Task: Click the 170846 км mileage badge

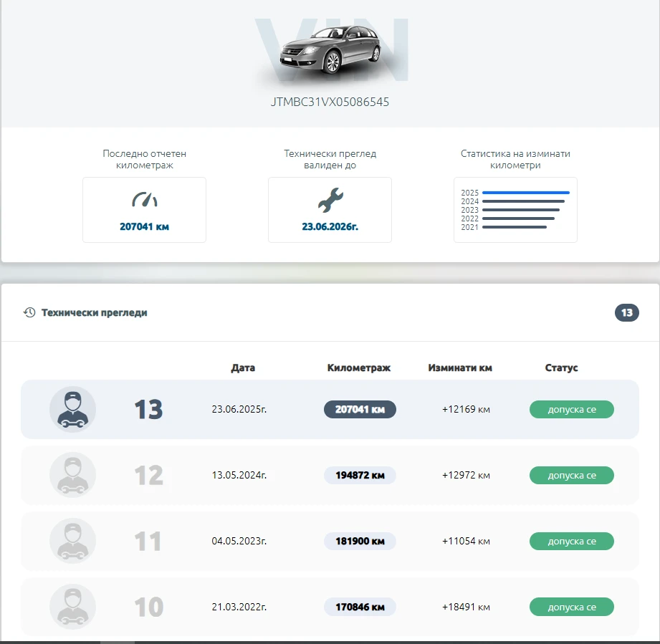Action: [360, 607]
